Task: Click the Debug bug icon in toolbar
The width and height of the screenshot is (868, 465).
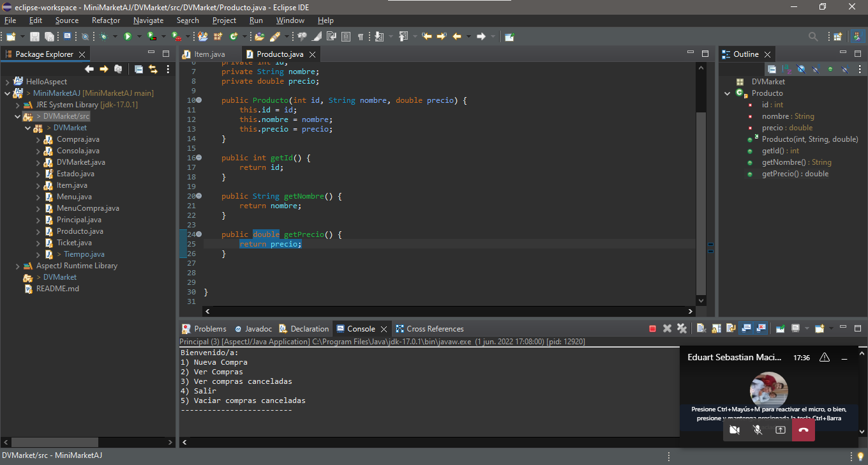Action: (104, 36)
